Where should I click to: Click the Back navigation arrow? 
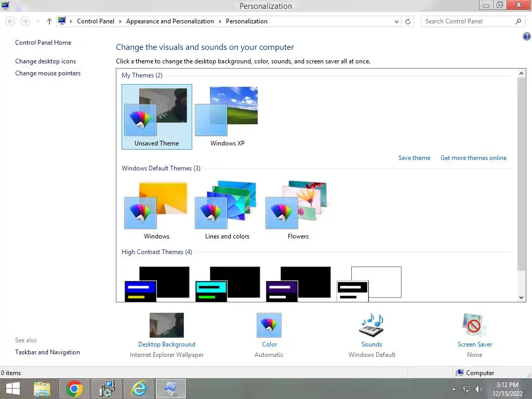coord(10,21)
